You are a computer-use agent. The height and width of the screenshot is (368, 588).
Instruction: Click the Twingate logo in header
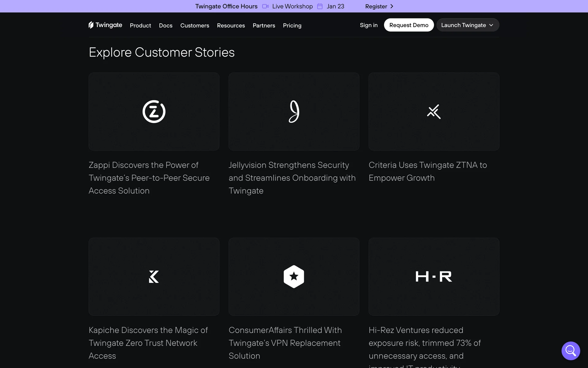point(105,25)
